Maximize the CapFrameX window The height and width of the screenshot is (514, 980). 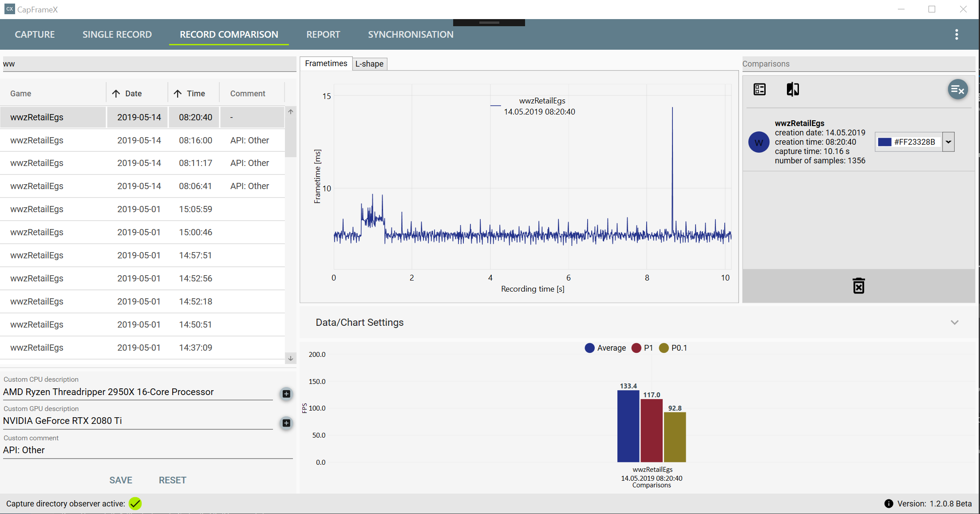pyautogui.click(x=932, y=9)
